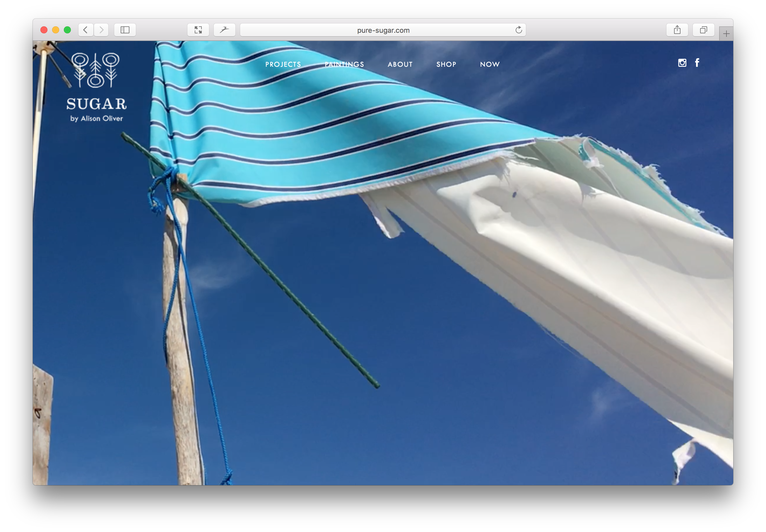Open the Now page
The image size is (766, 532).
490,64
